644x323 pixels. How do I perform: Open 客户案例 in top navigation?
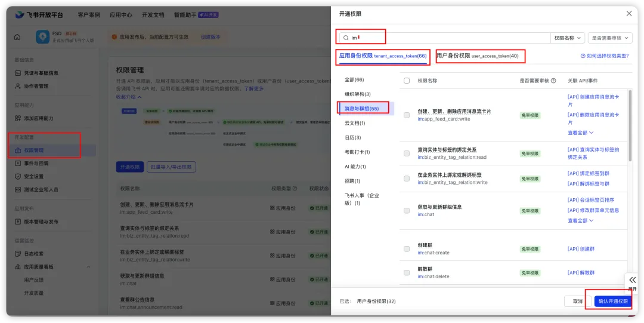pyautogui.click(x=89, y=15)
